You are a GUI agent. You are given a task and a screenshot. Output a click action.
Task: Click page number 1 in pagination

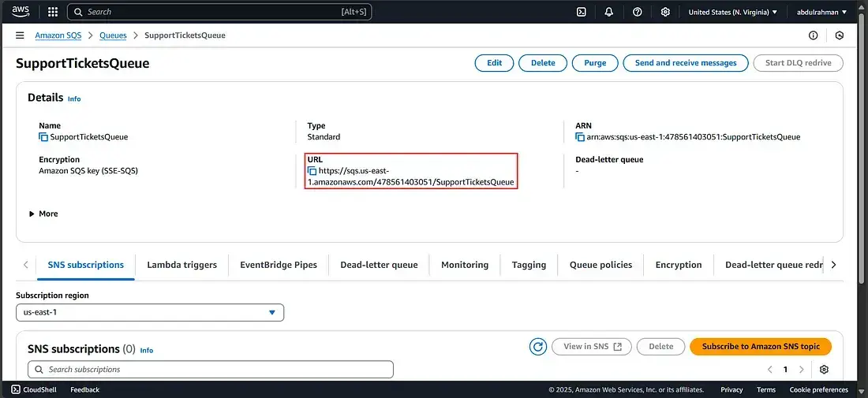coord(785,370)
